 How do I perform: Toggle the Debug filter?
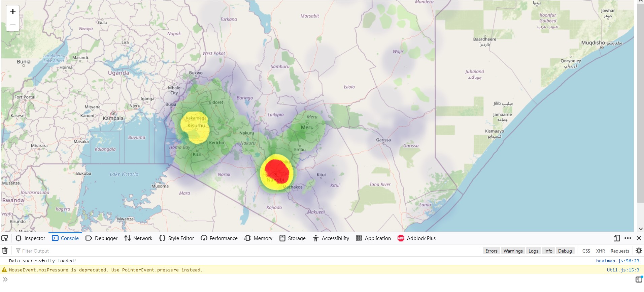coord(565,251)
